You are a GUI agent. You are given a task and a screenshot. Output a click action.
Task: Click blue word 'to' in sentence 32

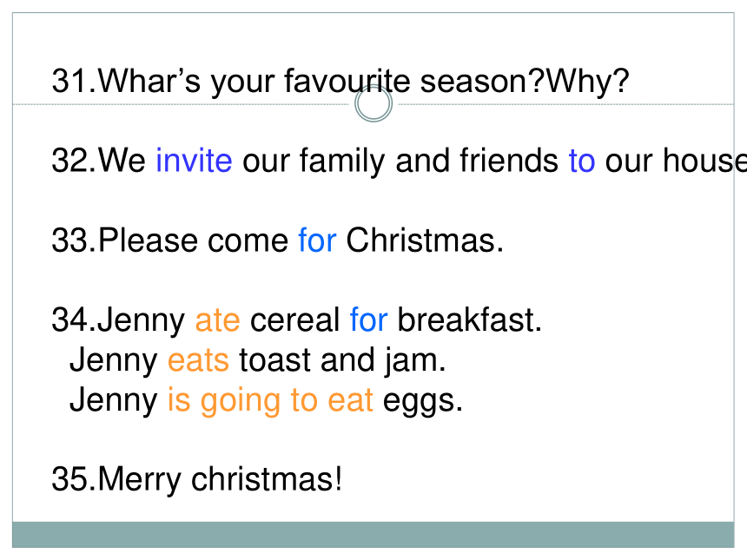point(582,161)
